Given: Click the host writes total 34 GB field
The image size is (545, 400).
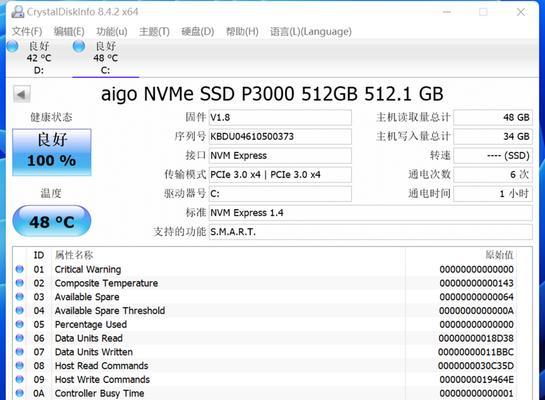Looking at the screenshot, I should (x=493, y=137).
